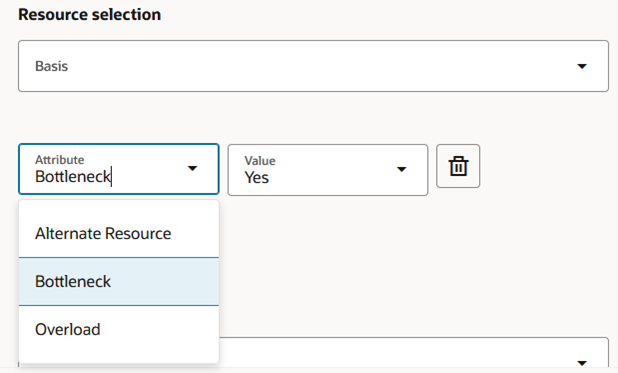Place cursor in typed Bottleneck text
Viewport: 618px width, 373px height.
[73, 177]
